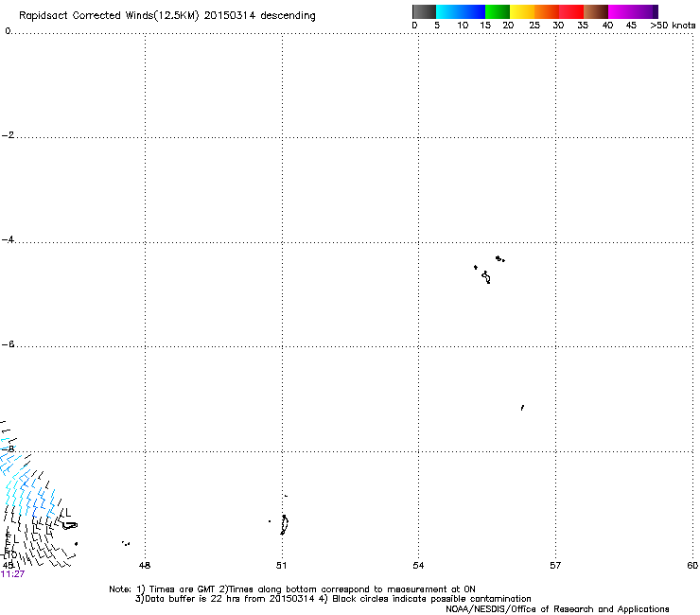Click the legend label 25
The height and width of the screenshot is (615, 700).
534,26
